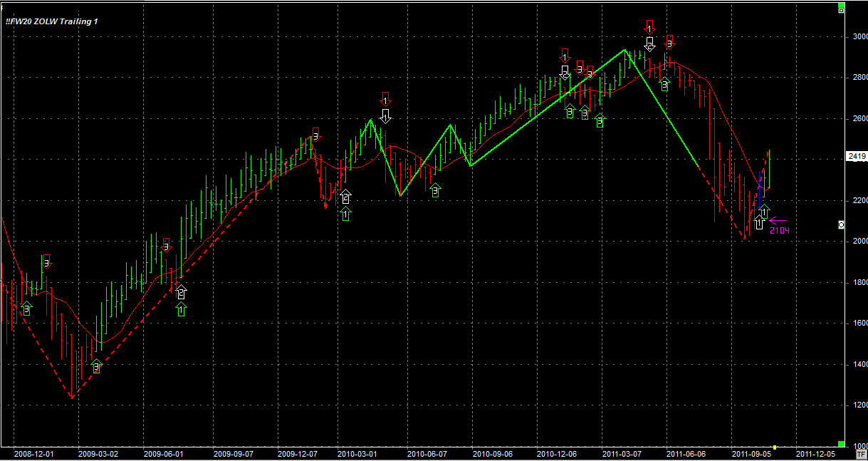Click the red down arrow 3 near 2009-12-07
The image size is (868, 461).
pyautogui.click(x=315, y=134)
